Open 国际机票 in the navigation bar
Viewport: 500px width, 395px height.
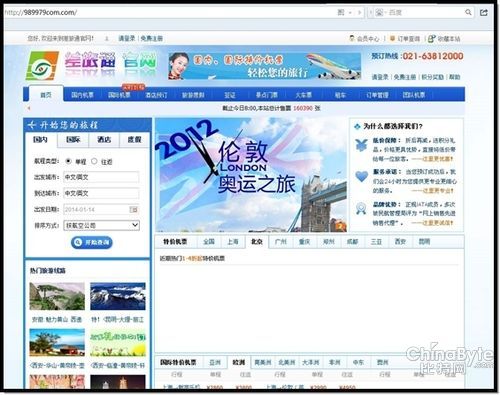click(x=119, y=95)
